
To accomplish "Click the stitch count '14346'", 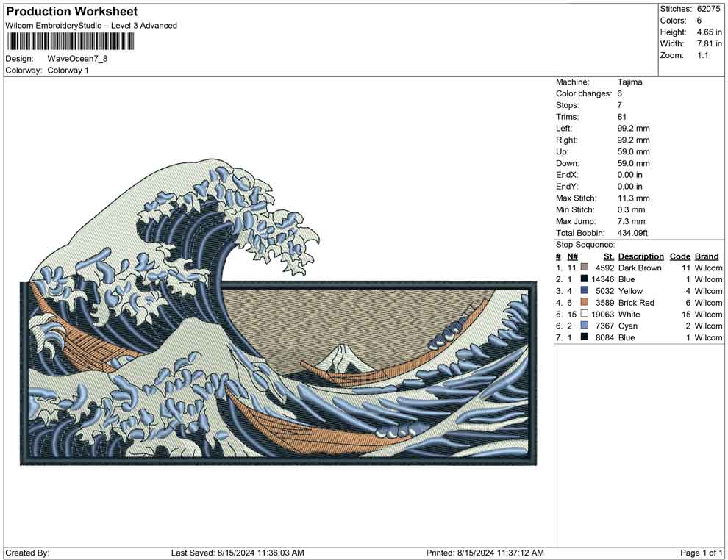I will tap(603, 279).
